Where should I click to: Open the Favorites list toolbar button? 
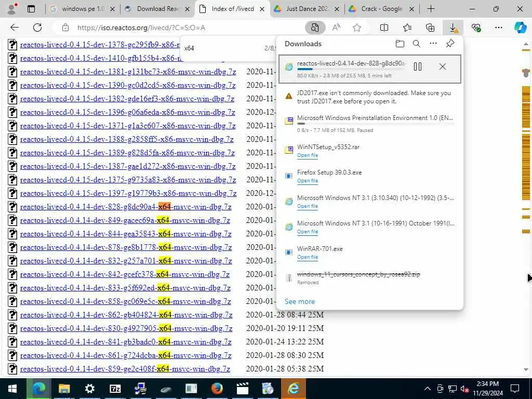point(407,28)
